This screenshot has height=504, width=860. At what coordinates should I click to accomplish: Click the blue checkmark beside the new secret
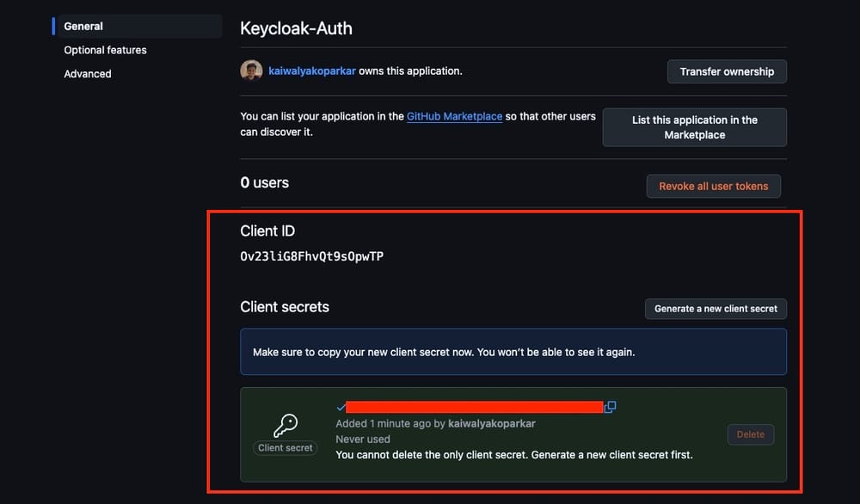coord(339,405)
